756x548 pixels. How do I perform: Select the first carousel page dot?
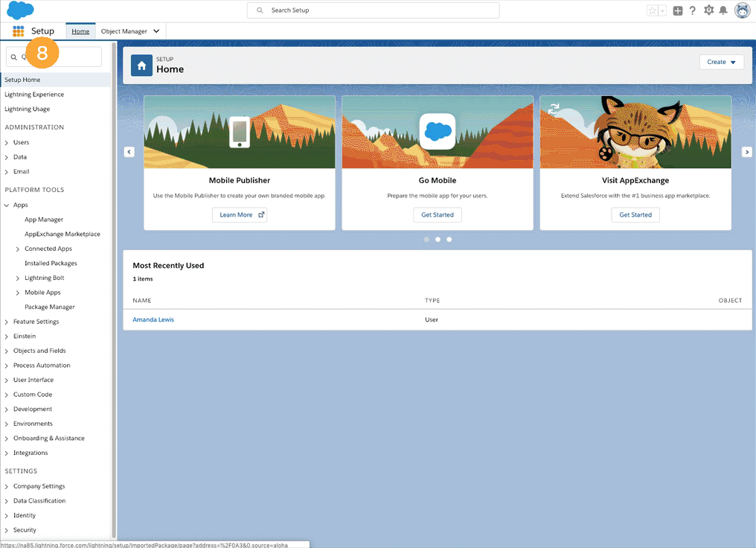coord(426,240)
